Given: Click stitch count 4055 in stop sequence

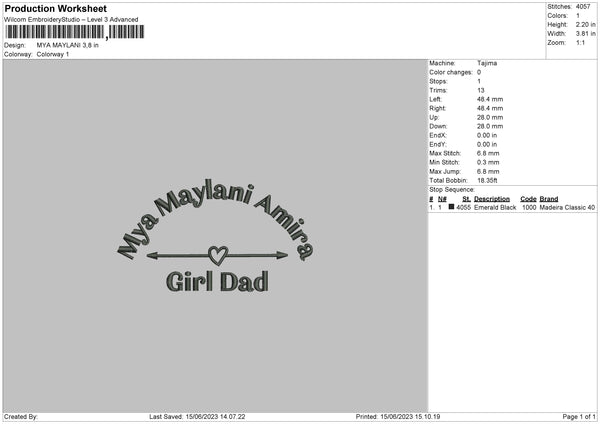Looking at the screenshot, I should tap(463, 207).
